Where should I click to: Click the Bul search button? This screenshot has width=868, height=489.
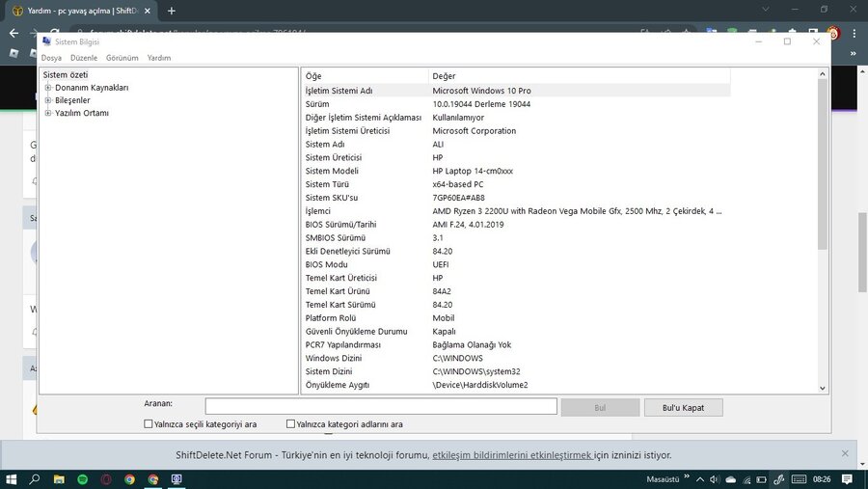[x=600, y=408]
